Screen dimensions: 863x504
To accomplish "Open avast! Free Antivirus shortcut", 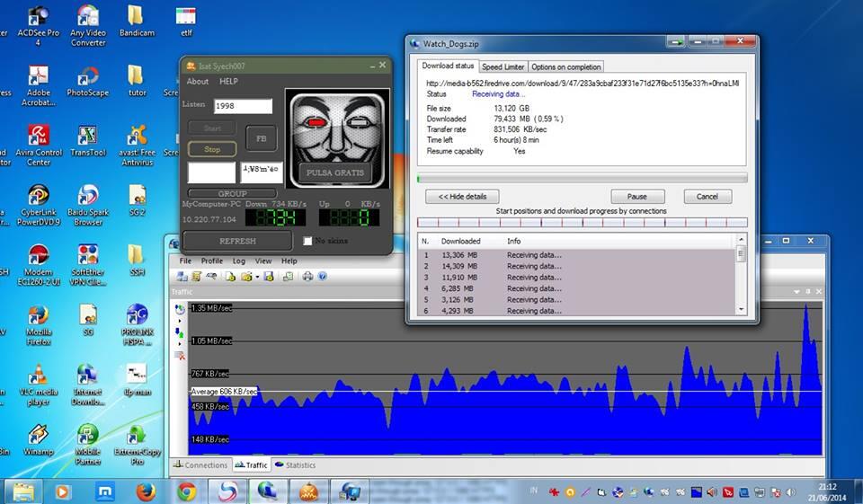I will pyautogui.click(x=137, y=146).
